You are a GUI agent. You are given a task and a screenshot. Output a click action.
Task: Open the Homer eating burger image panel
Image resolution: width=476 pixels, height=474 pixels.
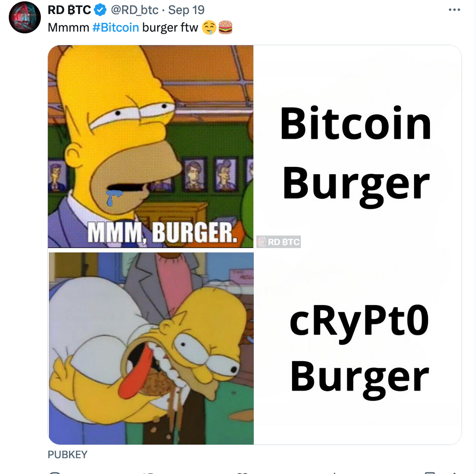tap(151, 348)
